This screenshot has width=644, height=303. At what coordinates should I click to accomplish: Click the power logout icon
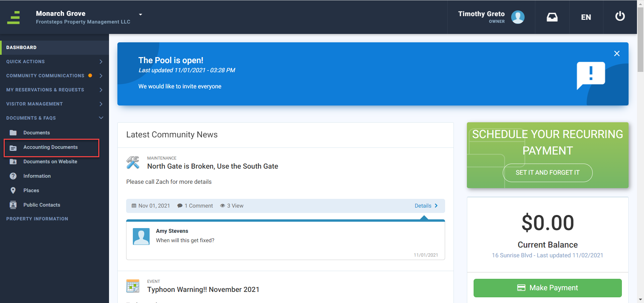click(x=620, y=16)
